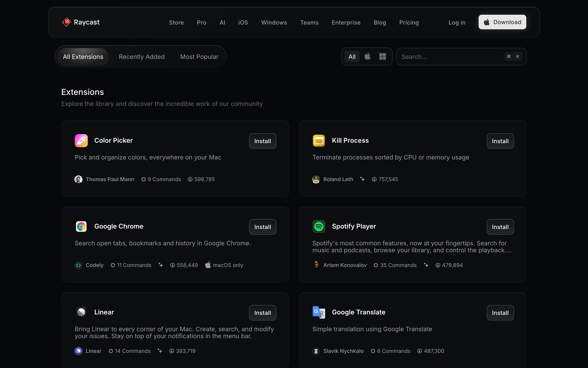
Task: Click the 598,785 downloads count
Action: coord(205,179)
